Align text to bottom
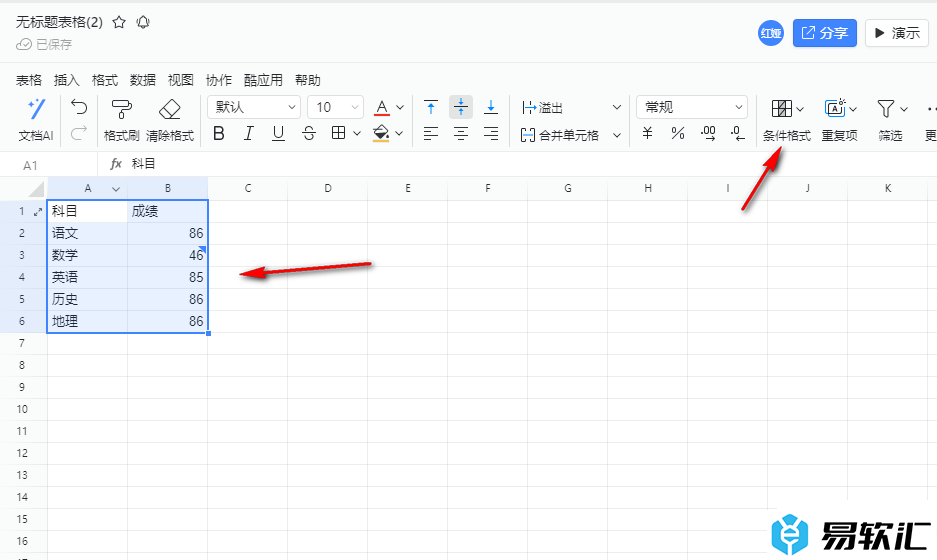 pyautogui.click(x=491, y=107)
